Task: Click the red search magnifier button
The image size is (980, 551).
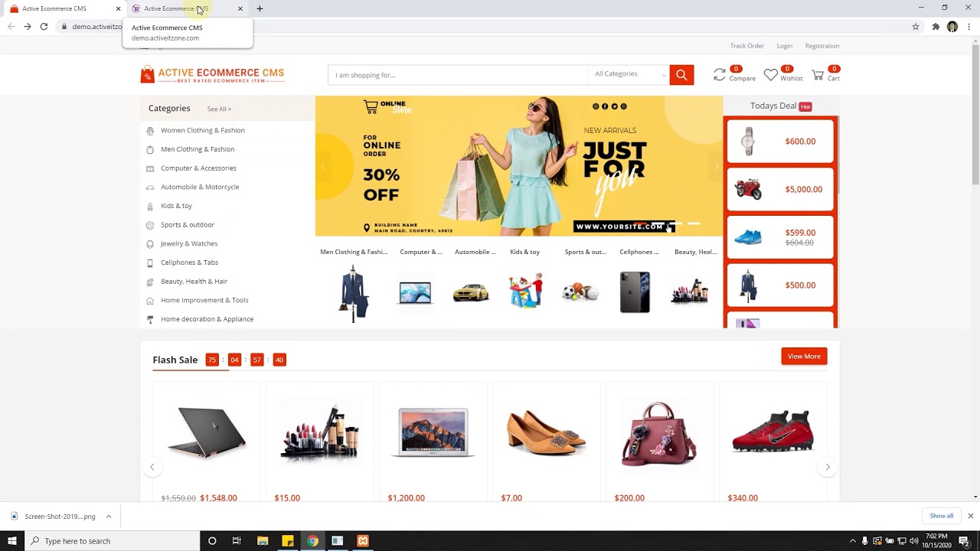Action: pos(681,74)
